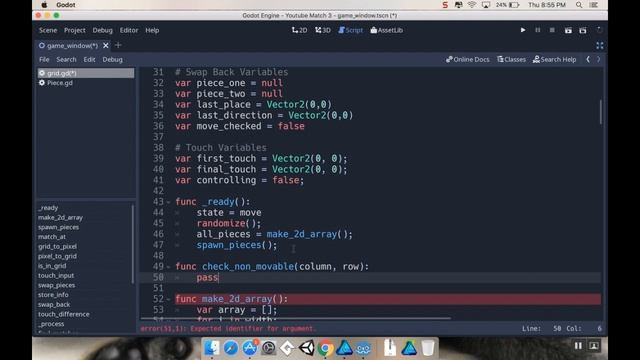640x360 pixels.
Task: Jump to spawn_pieces in the method list
Action: point(58,227)
